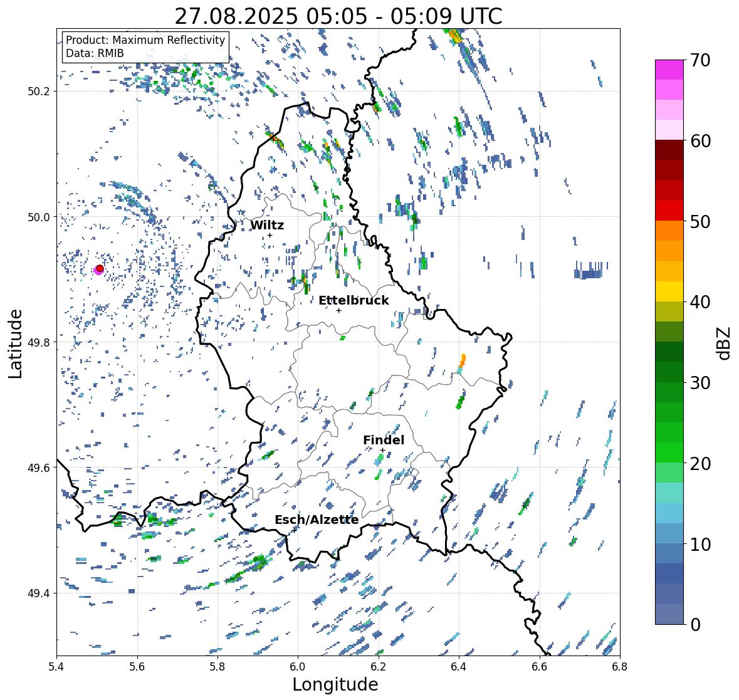The width and height of the screenshot is (739, 700).
Task: Click the plus marker under Wiltz
Action: (270, 235)
